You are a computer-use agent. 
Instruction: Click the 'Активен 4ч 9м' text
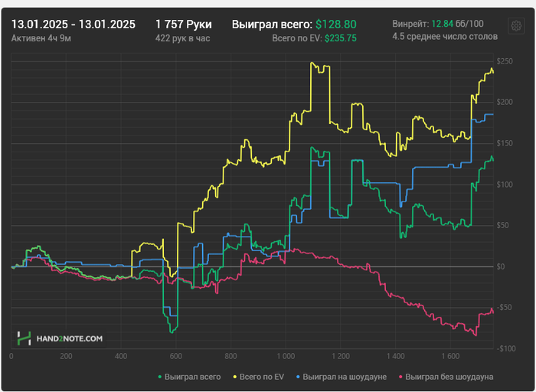(41, 38)
